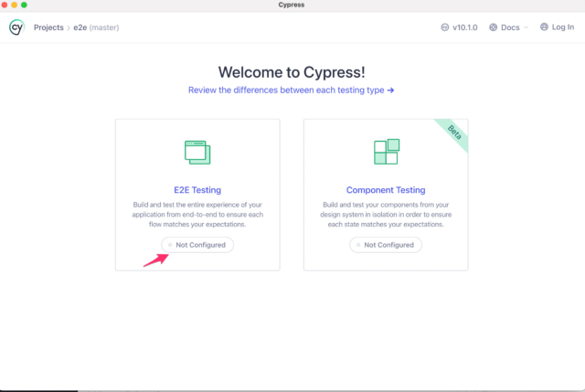Click Log In
This screenshot has width=585, height=392.
563,27
